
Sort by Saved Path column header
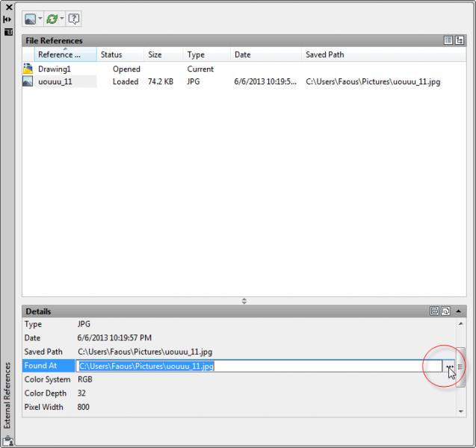coord(384,55)
